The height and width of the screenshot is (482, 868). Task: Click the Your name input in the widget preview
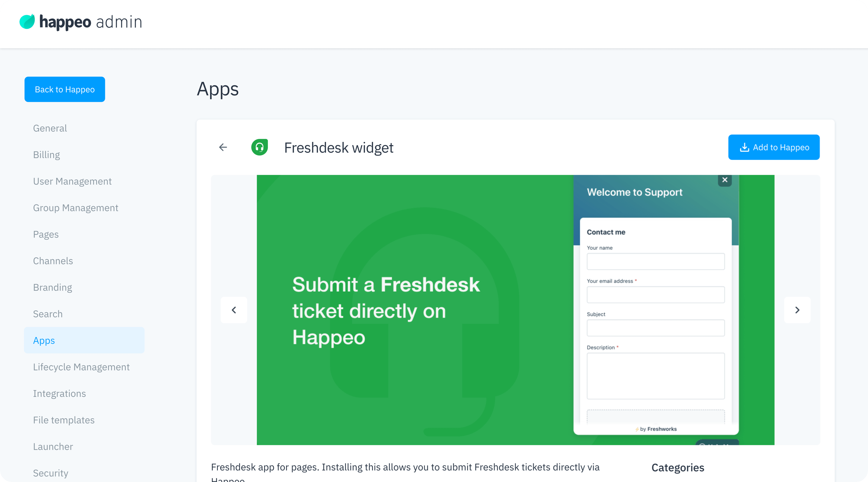point(656,261)
